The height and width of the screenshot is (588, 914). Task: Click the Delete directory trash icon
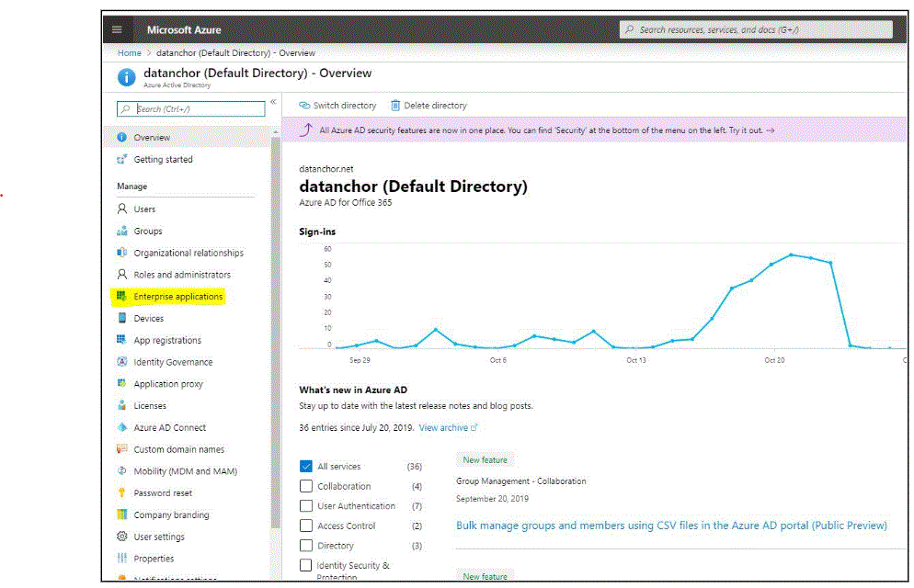click(x=395, y=106)
